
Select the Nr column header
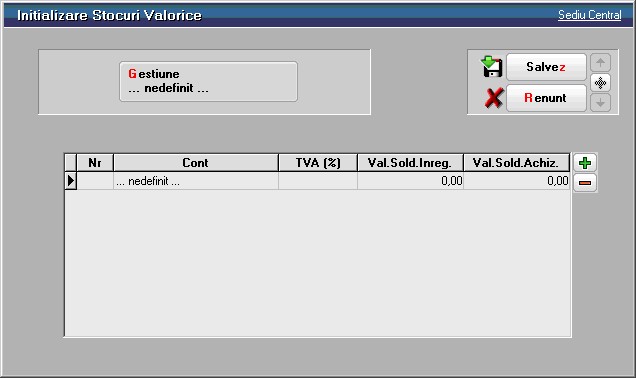tap(95, 163)
